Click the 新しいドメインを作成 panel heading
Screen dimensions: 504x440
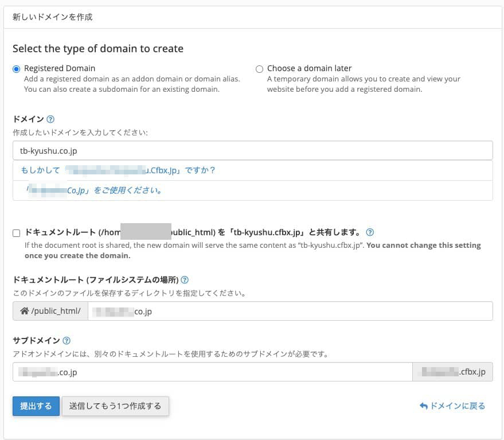pyautogui.click(x=52, y=17)
